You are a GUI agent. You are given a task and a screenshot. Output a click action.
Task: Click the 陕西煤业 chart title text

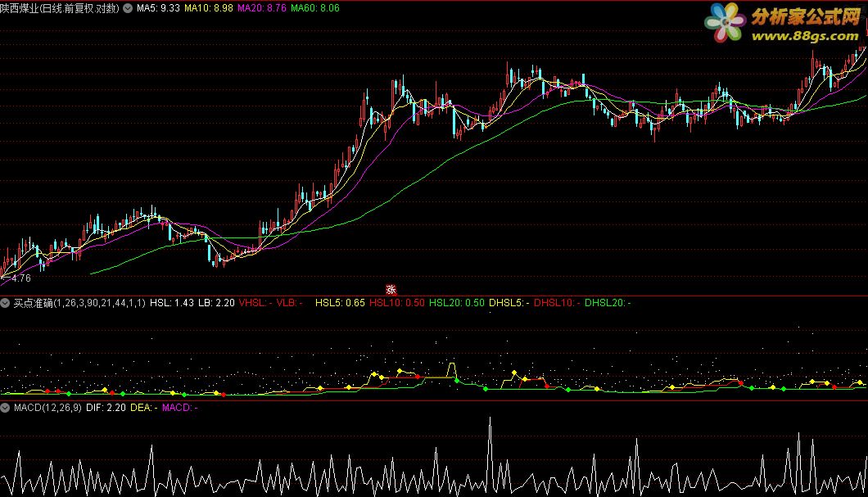[60, 8]
